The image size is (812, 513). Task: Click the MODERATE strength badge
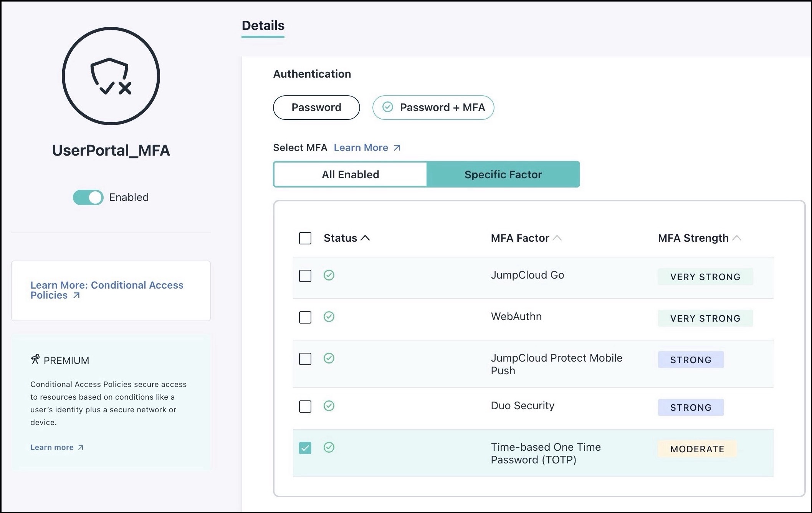coord(696,449)
